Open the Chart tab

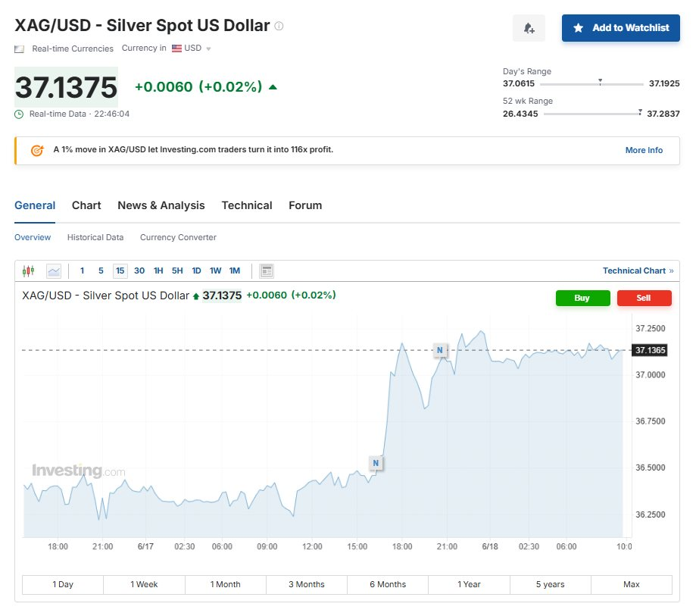[x=86, y=205]
